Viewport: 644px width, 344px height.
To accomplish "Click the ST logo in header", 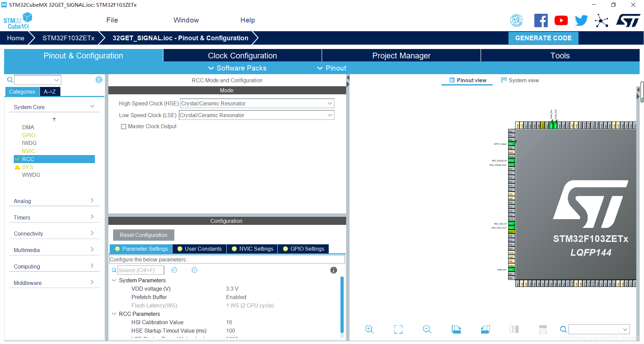I will point(628,20).
